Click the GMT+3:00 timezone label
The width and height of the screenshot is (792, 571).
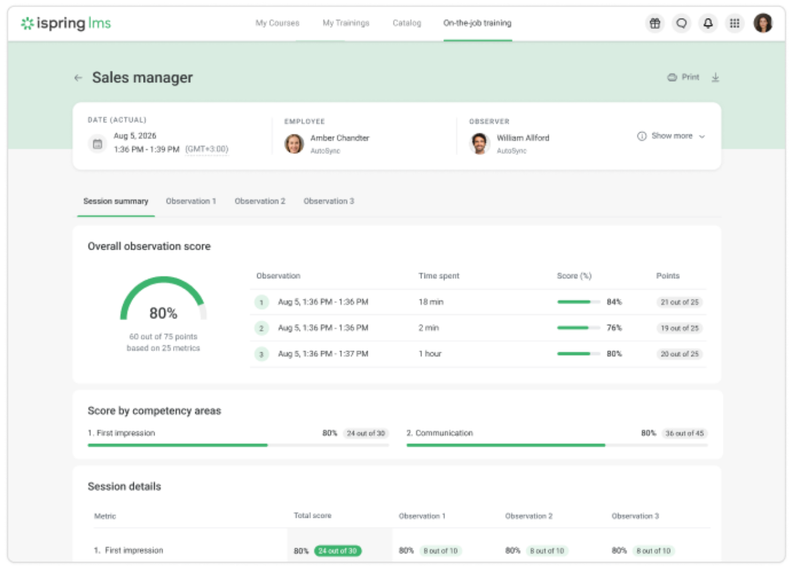[207, 150]
